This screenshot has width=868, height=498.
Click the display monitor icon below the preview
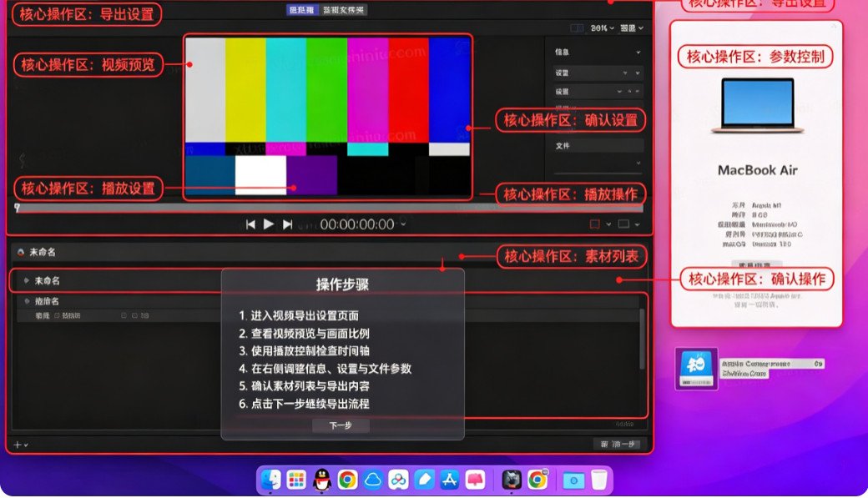(623, 224)
